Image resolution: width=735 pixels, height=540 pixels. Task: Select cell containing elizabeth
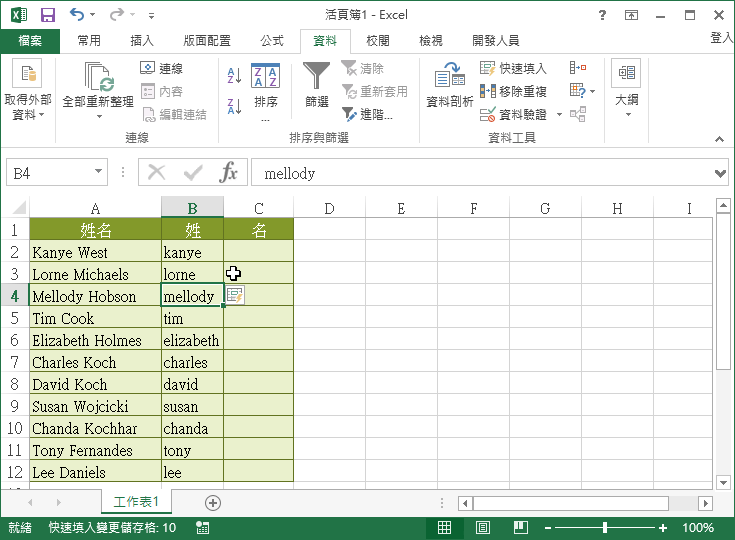[x=192, y=340]
